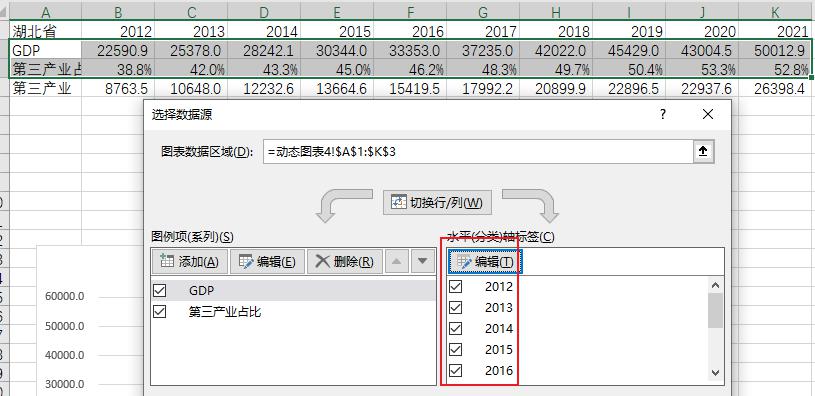Image resolution: width=815 pixels, height=396 pixels.
Task: Uncheck the 2012 category checkbox
Action: pyautogui.click(x=455, y=286)
